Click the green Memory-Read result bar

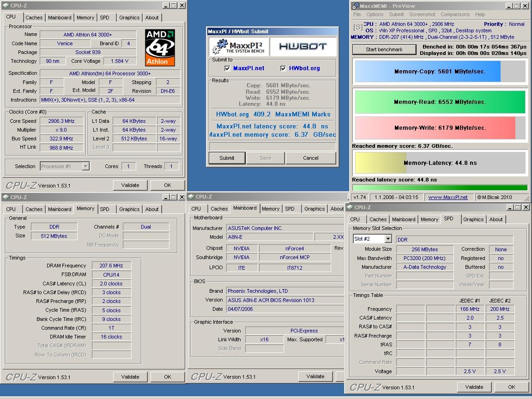click(x=441, y=102)
